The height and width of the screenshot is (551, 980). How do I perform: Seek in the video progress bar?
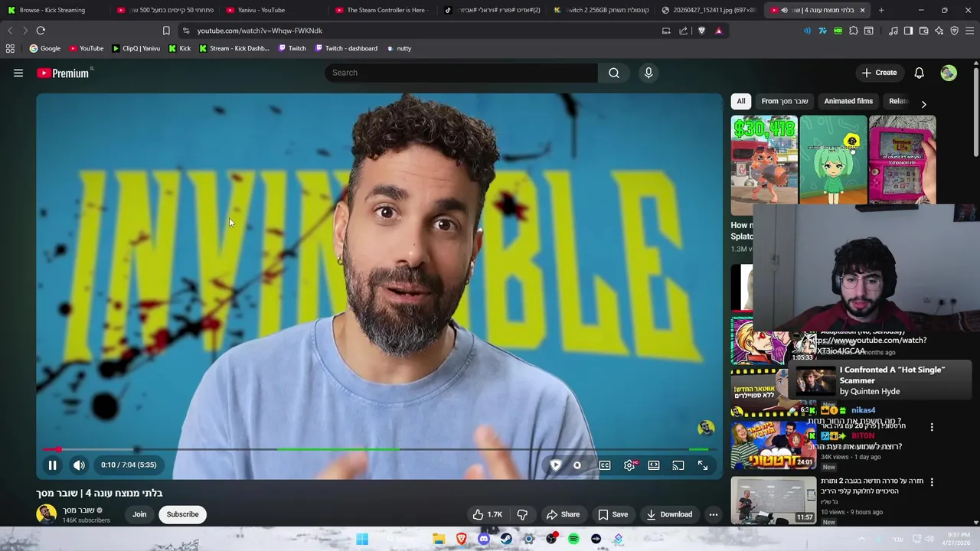(379, 449)
